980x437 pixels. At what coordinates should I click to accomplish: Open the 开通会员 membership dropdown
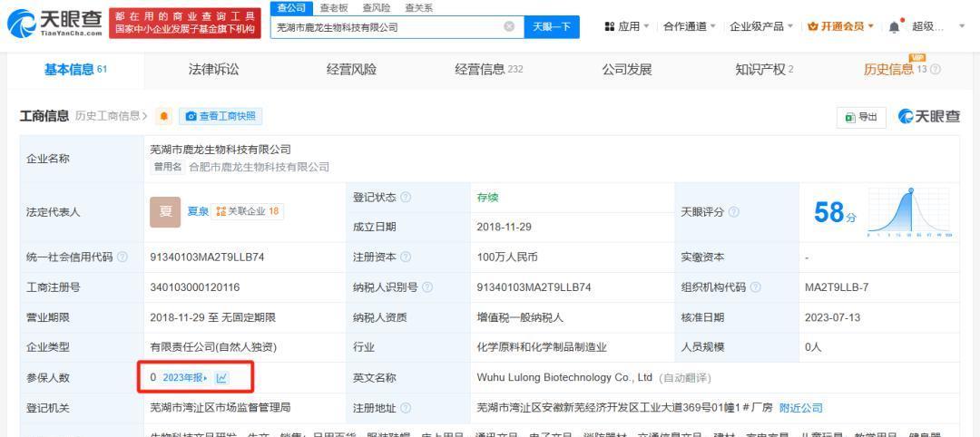840,26
